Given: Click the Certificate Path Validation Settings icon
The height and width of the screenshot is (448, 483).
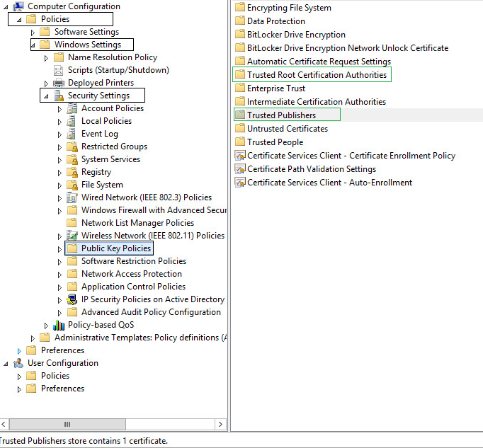Looking at the screenshot, I should coord(239,169).
